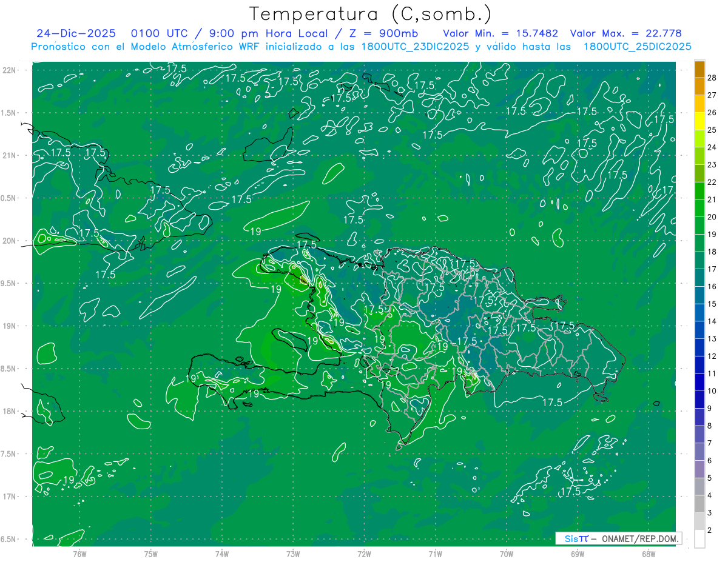Click the light gray swatch between 2 and 3
This screenshot has width=728, height=562.
[700, 521]
